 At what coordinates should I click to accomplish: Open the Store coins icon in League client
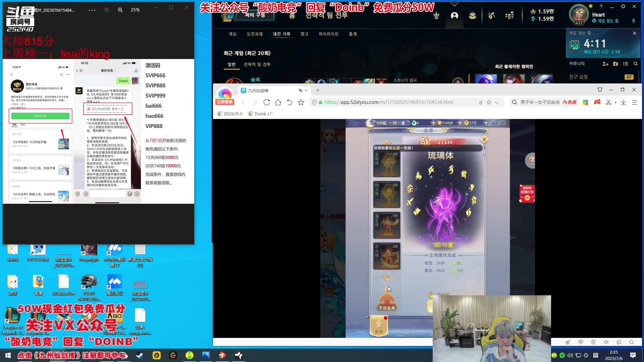pos(509,15)
